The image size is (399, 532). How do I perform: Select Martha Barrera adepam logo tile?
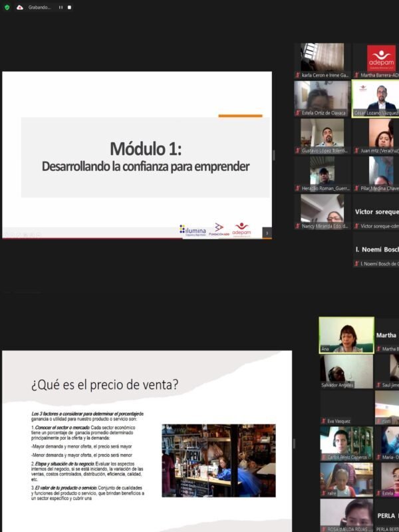[x=376, y=61]
